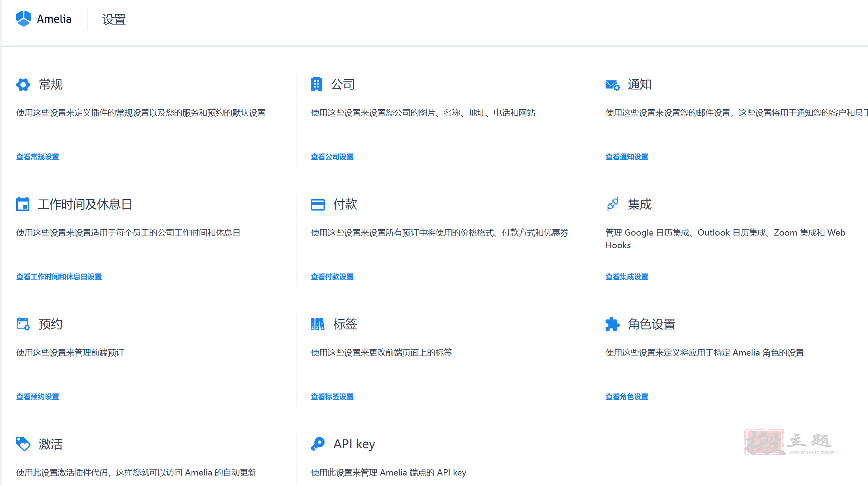Image resolution: width=868 pixels, height=485 pixels.
Task: Open 查看付款设置 link
Action: point(332,277)
